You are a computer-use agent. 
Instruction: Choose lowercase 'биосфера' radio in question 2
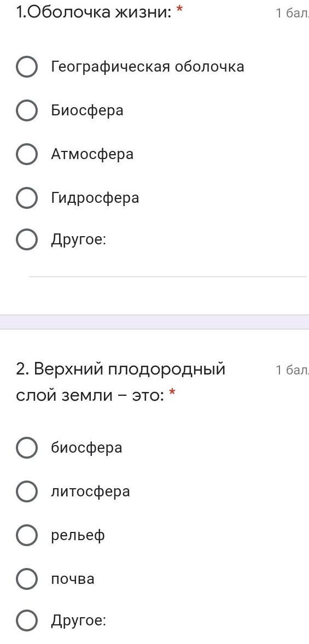click(27, 448)
